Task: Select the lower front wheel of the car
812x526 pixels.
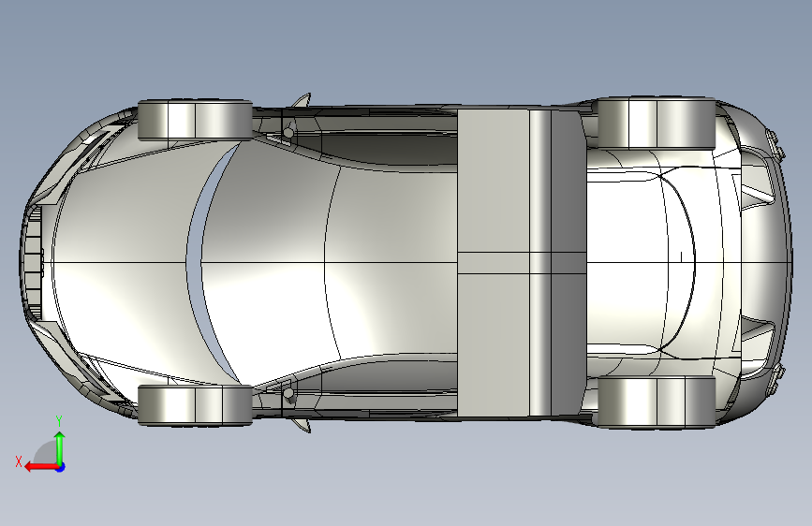Action: click(x=195, y=405)
